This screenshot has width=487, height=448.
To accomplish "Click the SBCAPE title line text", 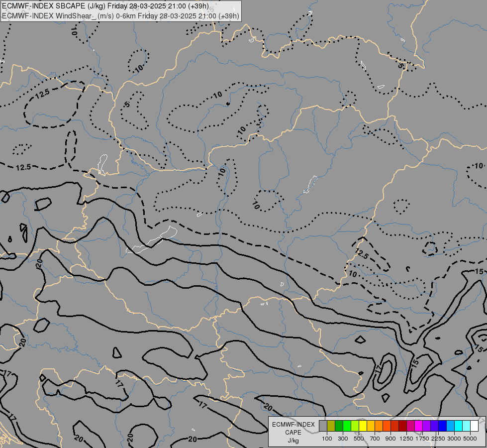I will [105, 6].
